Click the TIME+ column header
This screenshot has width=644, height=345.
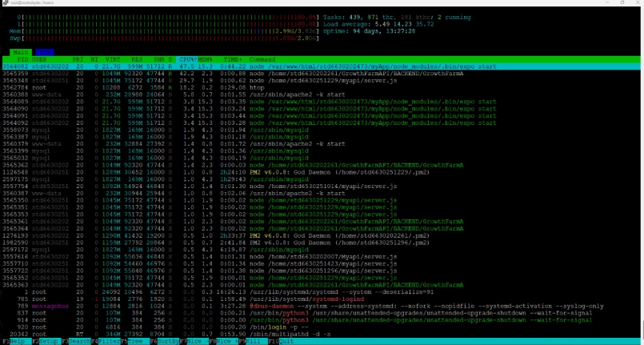(232, 59)
